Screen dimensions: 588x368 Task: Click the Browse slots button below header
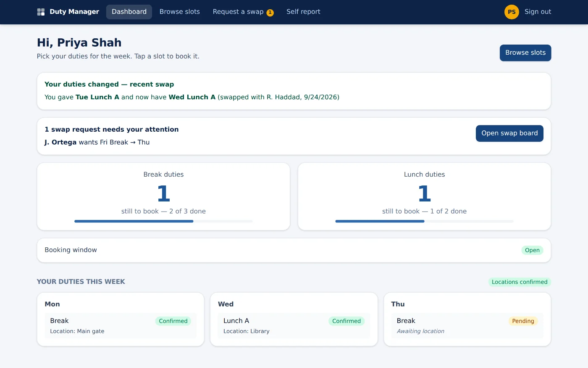(x=525, y=53)
